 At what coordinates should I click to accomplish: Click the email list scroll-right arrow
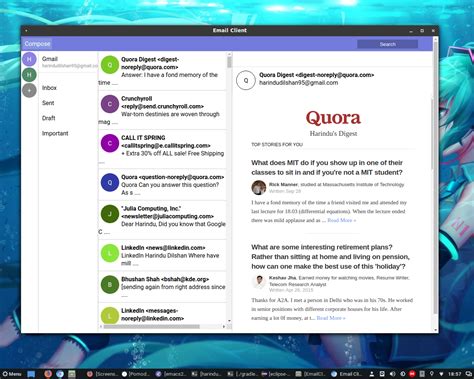click(224, 326)
